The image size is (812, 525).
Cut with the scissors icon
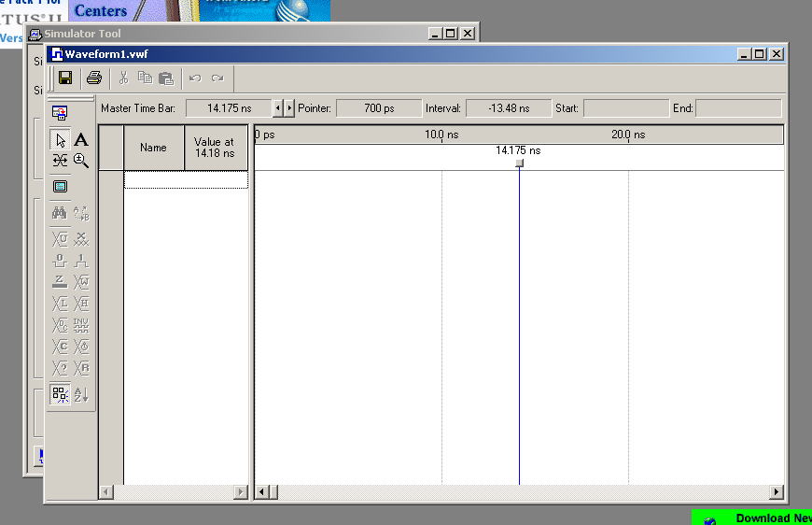[123, 78]
